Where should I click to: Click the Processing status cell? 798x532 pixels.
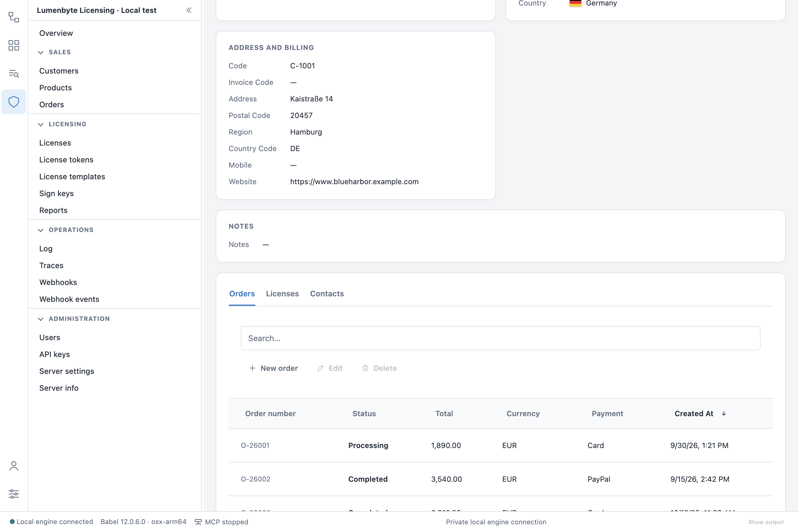pos(368,445)
